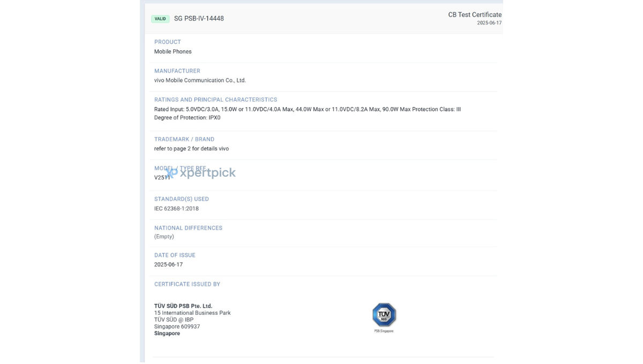
Task: Click the date below CB Test Certificate heading
Action: click(489, 23)
